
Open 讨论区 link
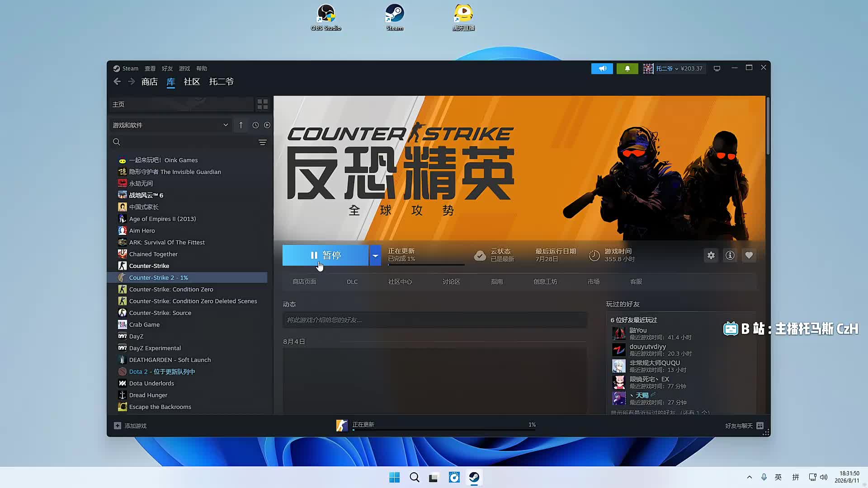pyautogui.click(x=451, y=282)
